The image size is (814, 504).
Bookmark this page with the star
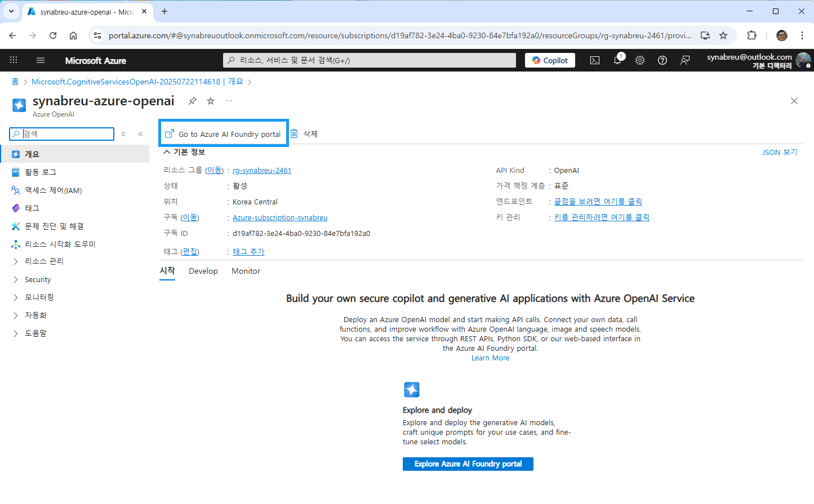coord(723,35)
